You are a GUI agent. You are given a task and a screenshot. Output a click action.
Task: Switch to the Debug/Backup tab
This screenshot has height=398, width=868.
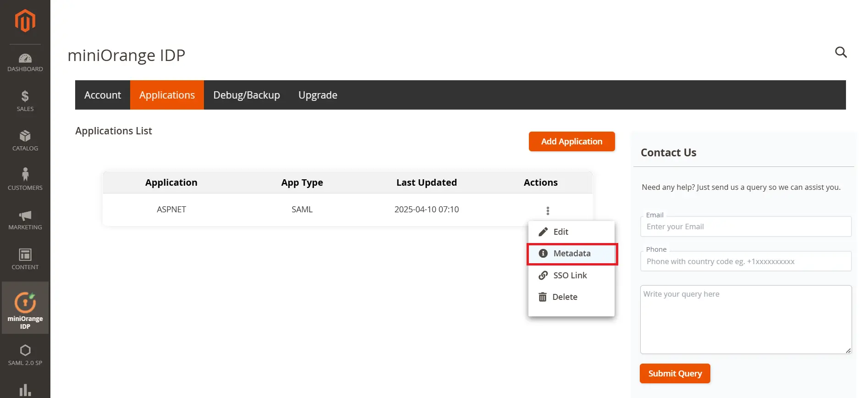coord(247,95)
